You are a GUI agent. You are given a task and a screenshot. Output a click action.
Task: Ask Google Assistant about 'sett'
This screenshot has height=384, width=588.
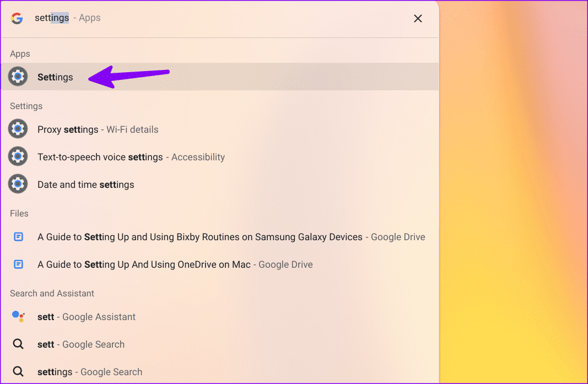[x=219, y=317]
